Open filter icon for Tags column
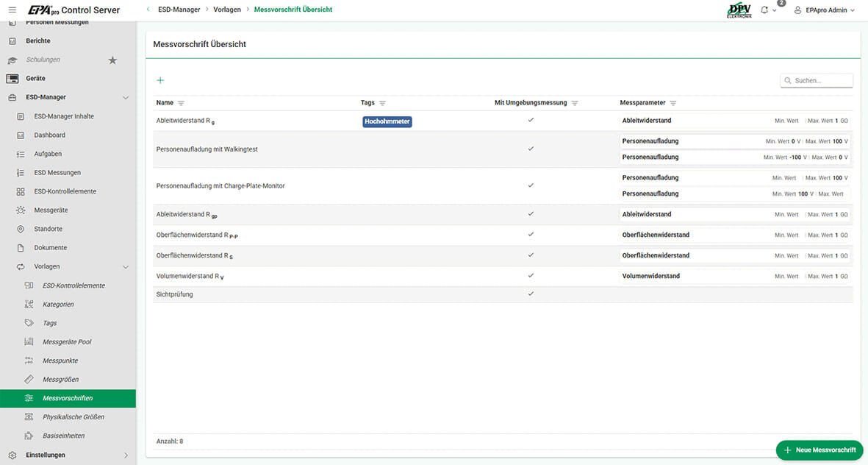868x465 pixels. [382, 103]
